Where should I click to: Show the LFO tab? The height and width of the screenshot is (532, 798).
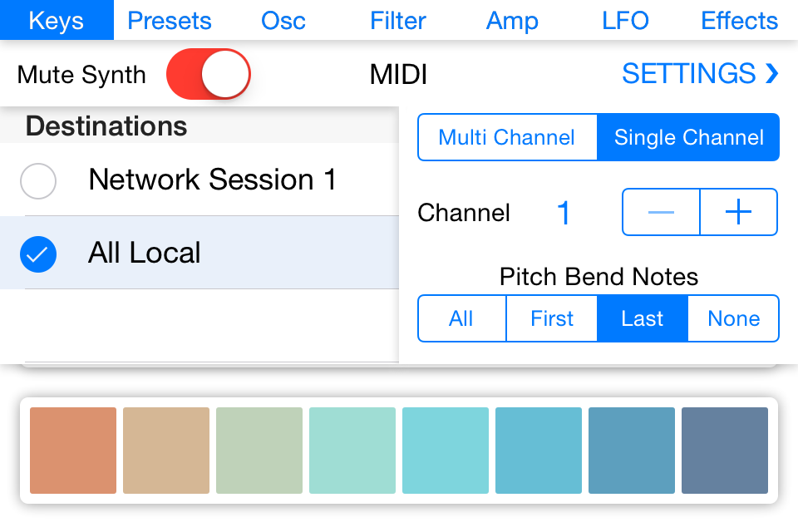point(625,20)
